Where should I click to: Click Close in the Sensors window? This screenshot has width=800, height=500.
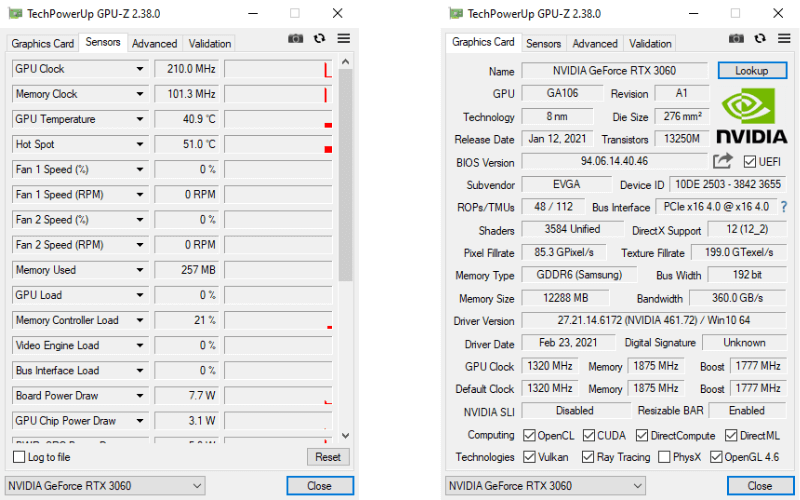[320, 486]
